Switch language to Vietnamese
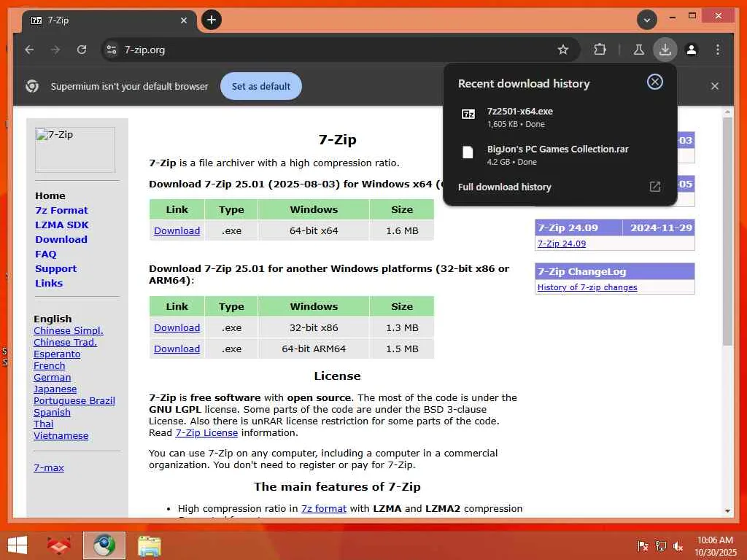This screenshot has height=560, width=747. pyautogui.click(x=61, y=436)
